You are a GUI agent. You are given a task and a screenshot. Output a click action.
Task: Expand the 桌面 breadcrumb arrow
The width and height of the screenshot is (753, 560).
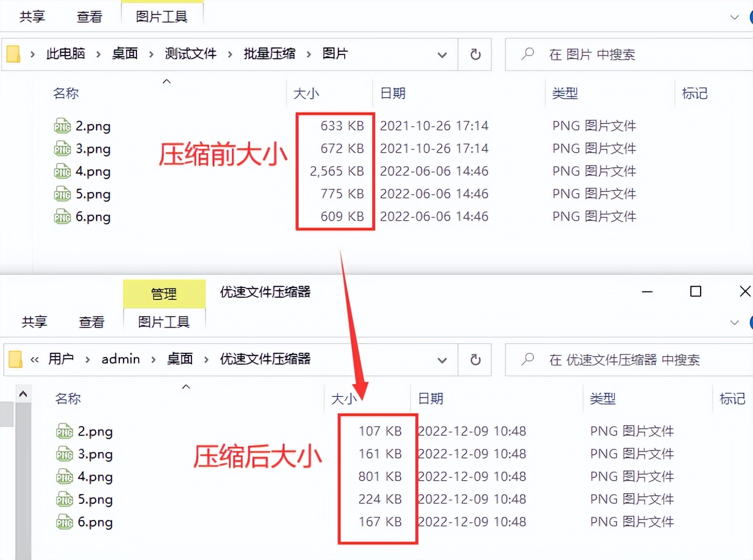(150, 54)
